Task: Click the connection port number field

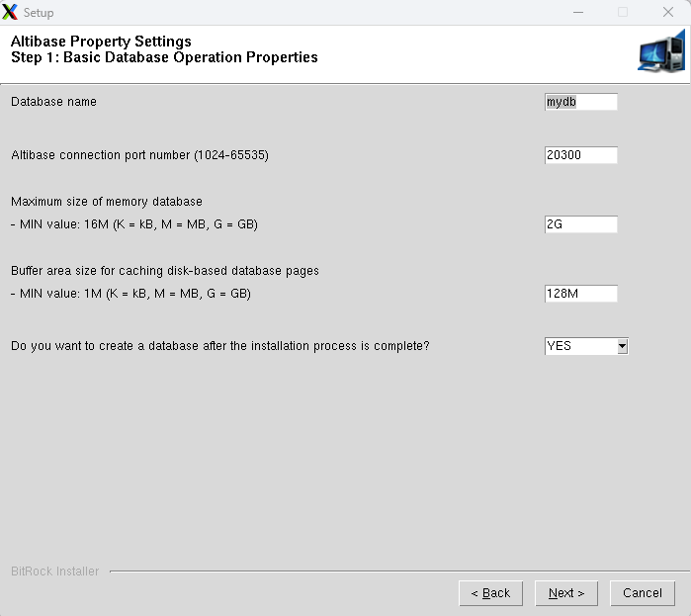Action: (580, 155)
